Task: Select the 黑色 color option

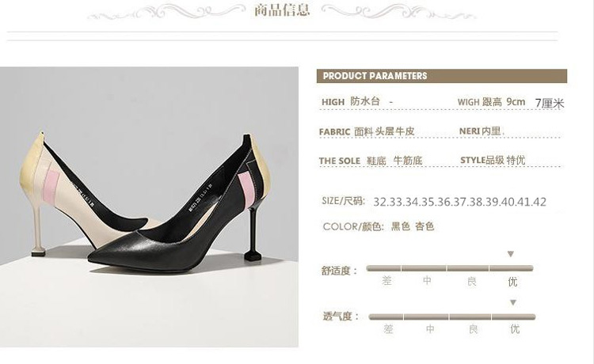Action: click(x=401, y=226)
